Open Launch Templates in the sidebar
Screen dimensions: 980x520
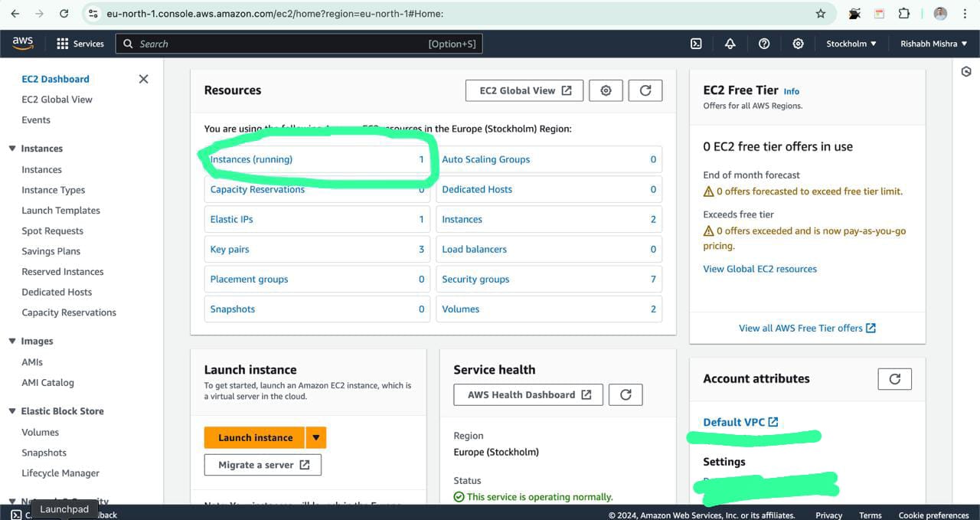pyautogui.click(x=60, y=211)
